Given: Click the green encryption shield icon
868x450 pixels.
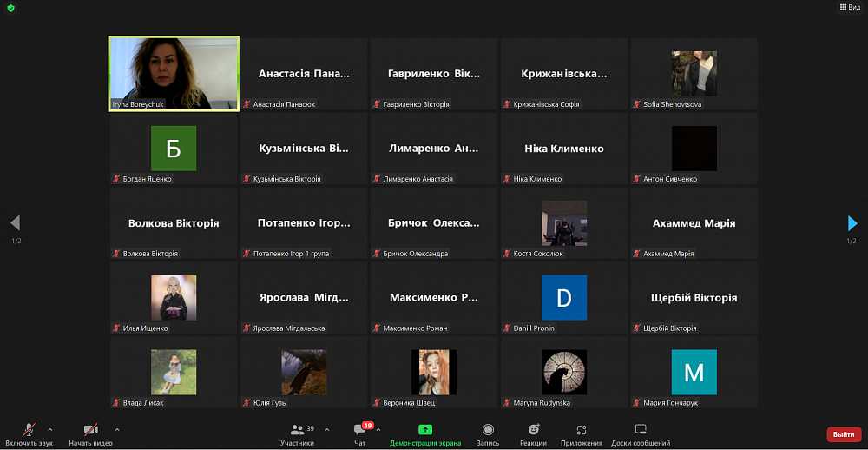Looking at the screenshot, I should click(x=10, y=9).
